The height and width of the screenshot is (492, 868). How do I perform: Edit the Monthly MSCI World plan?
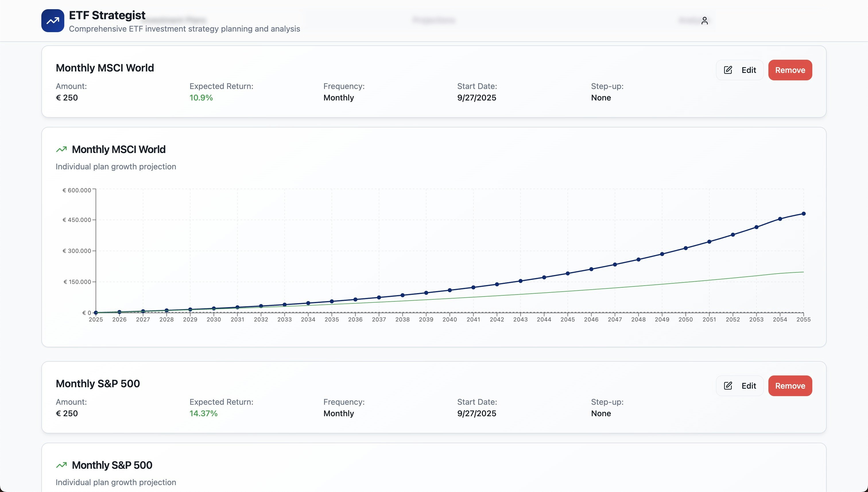(740, 70)
